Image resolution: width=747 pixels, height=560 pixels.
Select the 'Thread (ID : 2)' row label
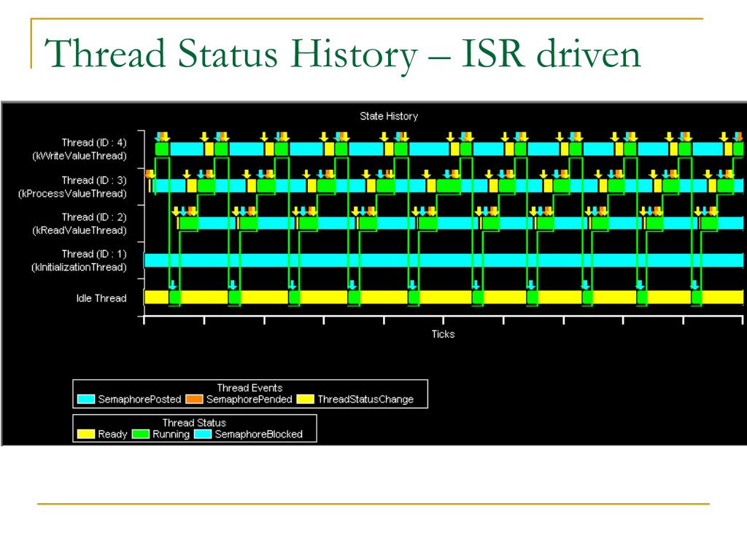(x=94, y=217)
